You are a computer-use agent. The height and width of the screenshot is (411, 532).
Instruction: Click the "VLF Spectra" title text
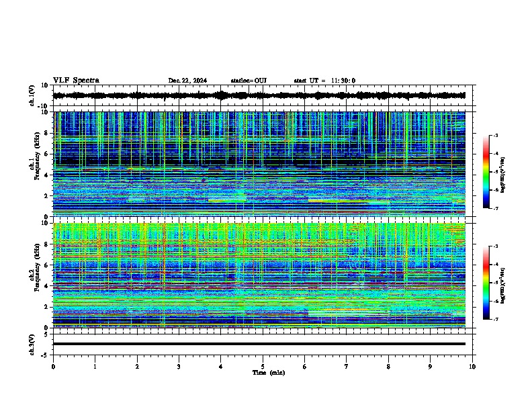pyautogui.click(x=76, y=81)
